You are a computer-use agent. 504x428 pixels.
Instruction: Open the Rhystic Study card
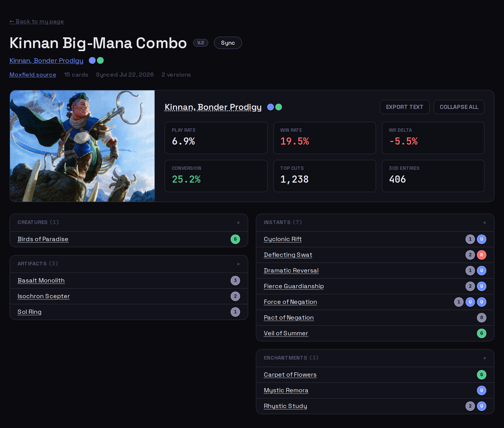(x=286, y=406)
